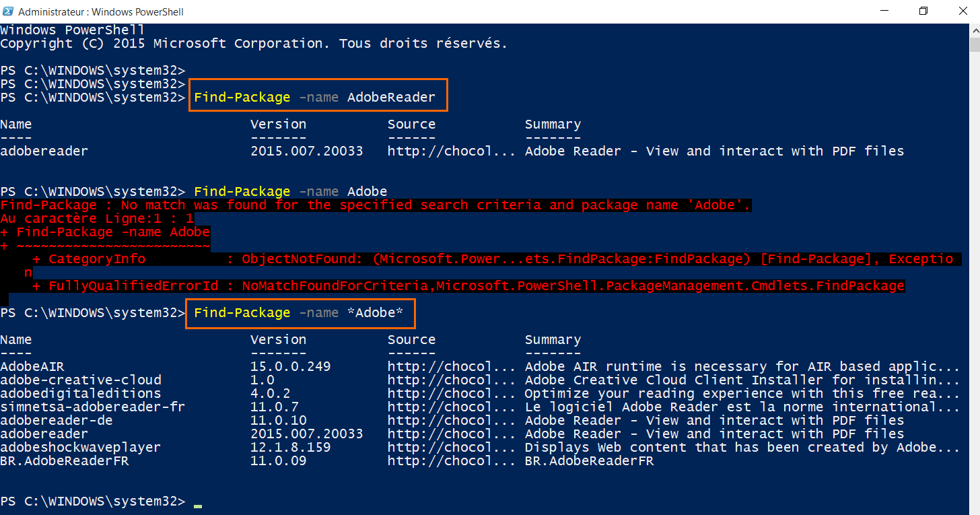980x515 pixels.
Task: Click version 15.0.0.249 in the results
Action: click(x=290, y=367)
